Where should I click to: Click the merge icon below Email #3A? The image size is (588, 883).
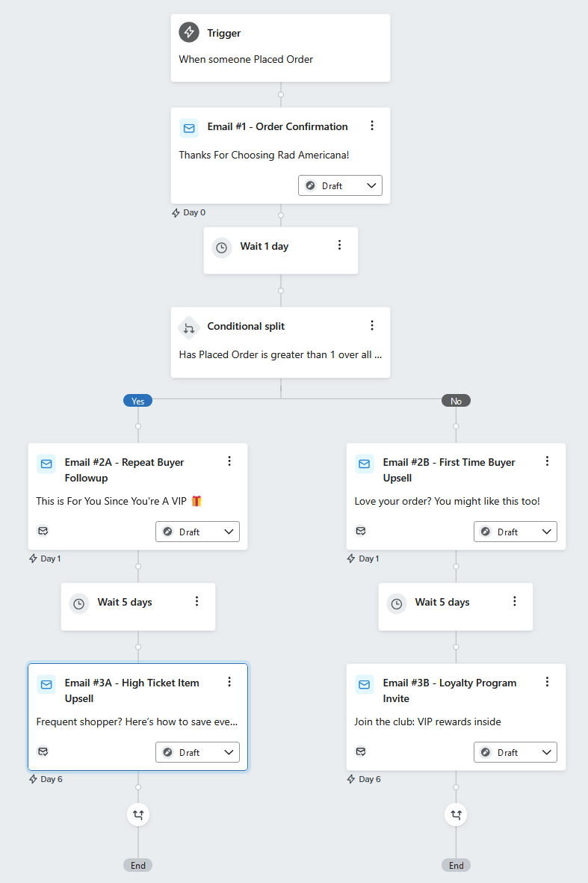[138, 814]
